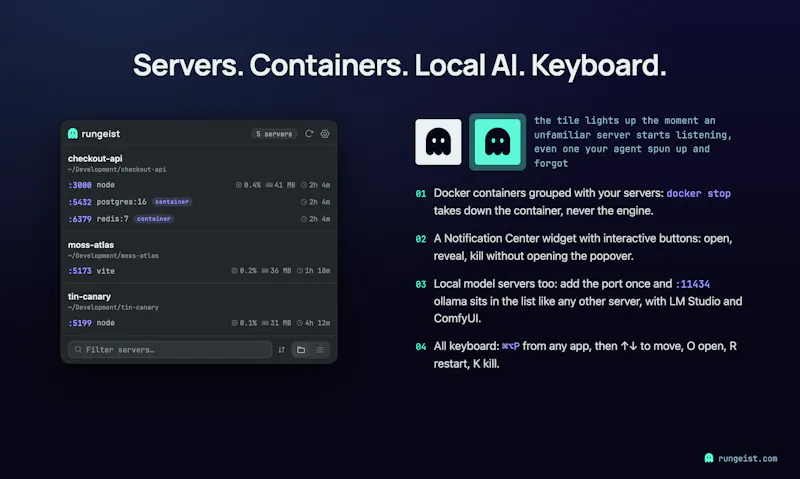Click the teal highlighted ghost tile
This screenshot has width=800, height=479.
click(x=497, y=142)
